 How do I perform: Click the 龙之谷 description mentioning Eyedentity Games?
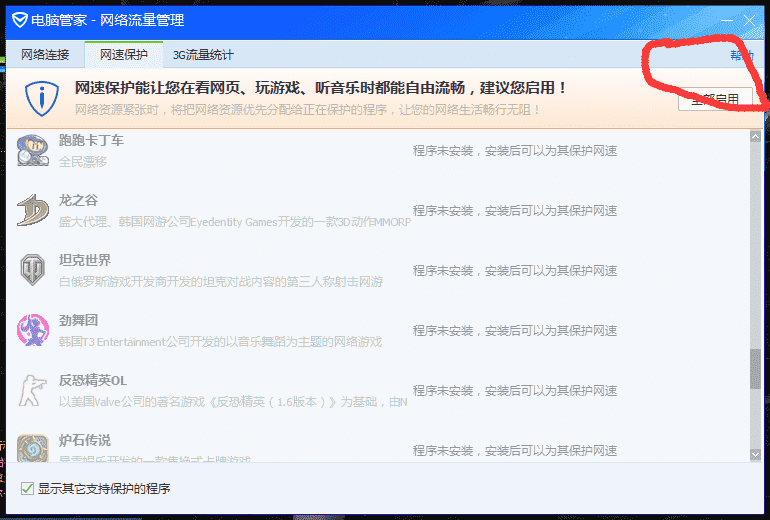pyautogui.click(x=235, y=222)
